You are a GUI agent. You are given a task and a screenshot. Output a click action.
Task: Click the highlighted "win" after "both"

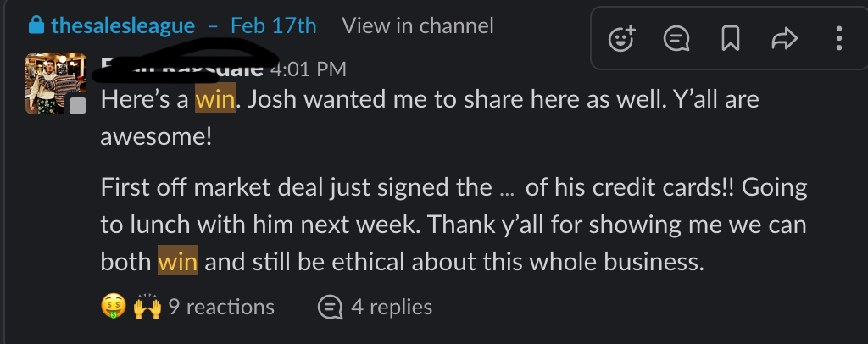tap(177, 262)
